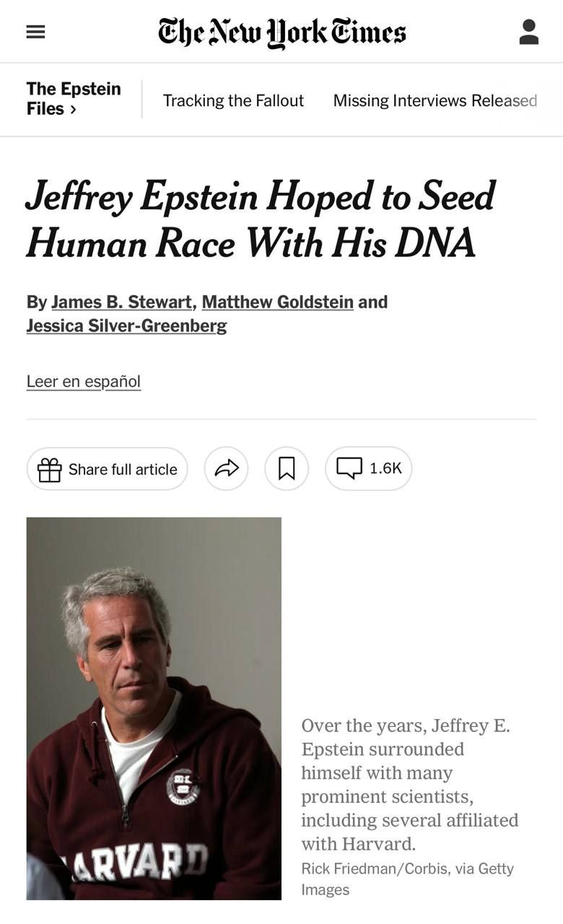Image resolution: width=563 pixels, height=924 pixels.
Task: Select the Missing Interviews Released tab
Action: [x=435, y=100]
